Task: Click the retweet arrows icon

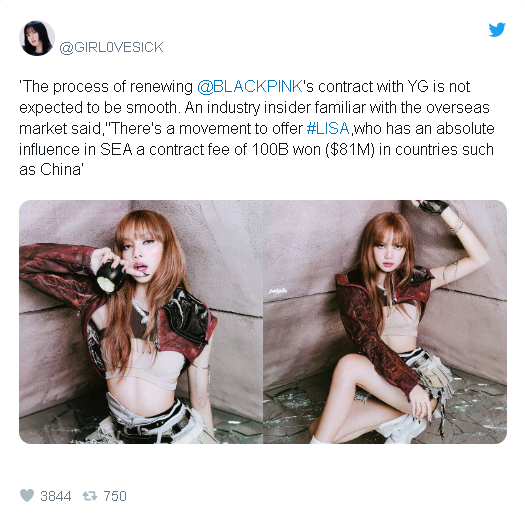Action: [90, 496]
